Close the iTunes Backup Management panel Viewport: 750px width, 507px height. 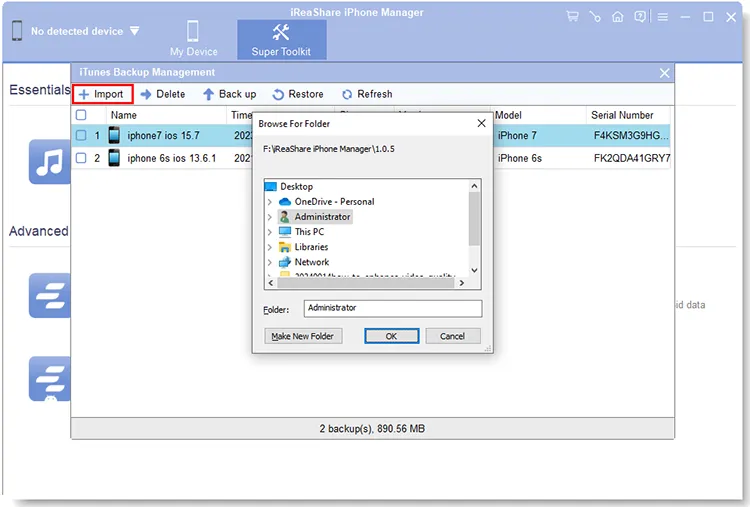(x=664, y=73)
